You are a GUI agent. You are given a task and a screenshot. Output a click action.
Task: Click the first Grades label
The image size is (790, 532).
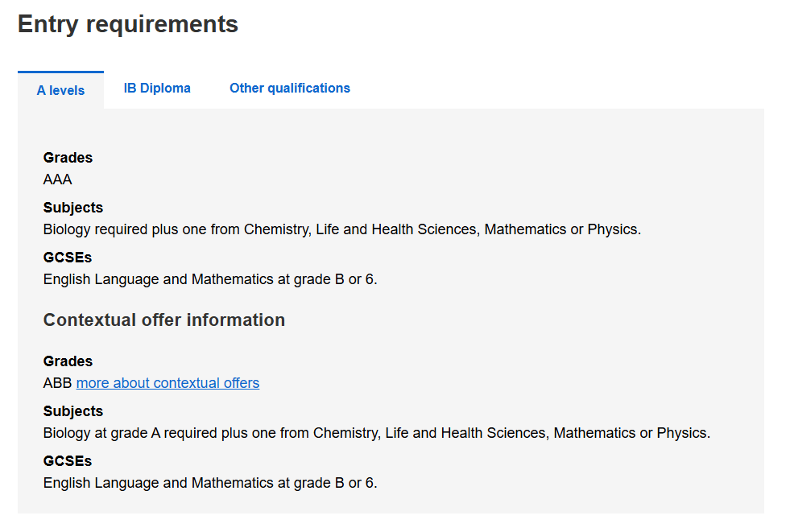(x=68, y=158)
